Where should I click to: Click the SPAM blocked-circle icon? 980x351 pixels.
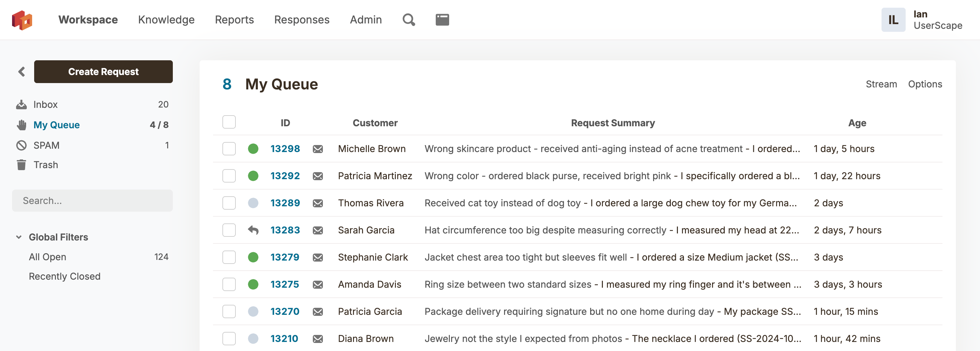tap(21, 145)
